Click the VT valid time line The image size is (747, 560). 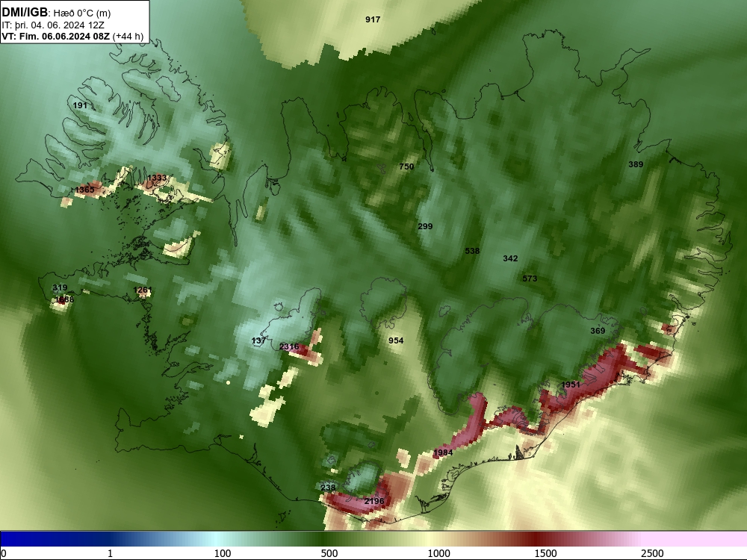click(72, 36)
